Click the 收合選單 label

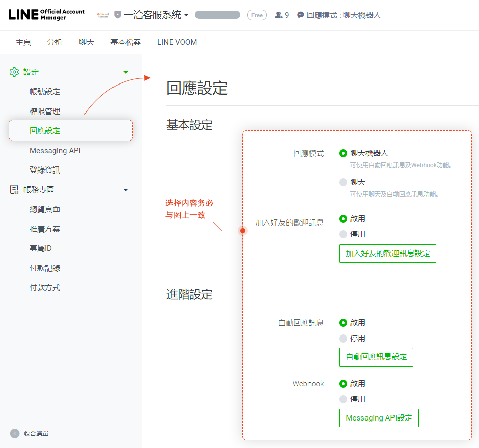click(x=36, y=433)
